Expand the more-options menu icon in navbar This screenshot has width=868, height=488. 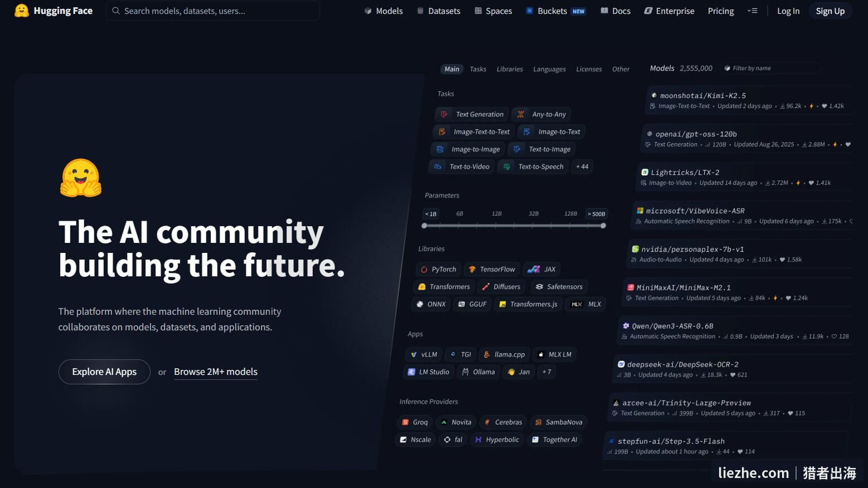click(753, 11)
